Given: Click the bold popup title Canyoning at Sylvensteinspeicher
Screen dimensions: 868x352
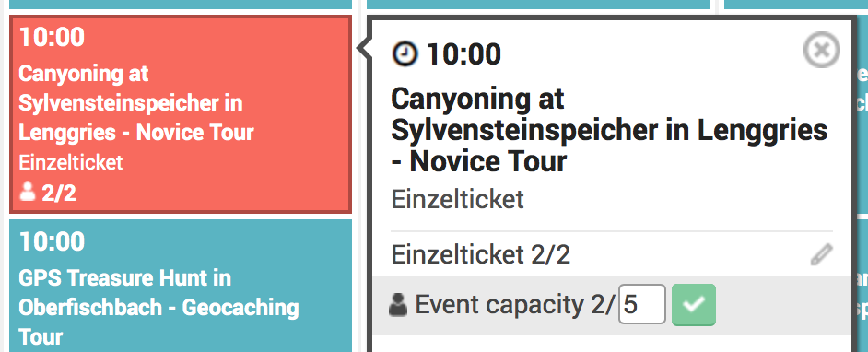Looking at the screenshot, I should coord(609,131).
